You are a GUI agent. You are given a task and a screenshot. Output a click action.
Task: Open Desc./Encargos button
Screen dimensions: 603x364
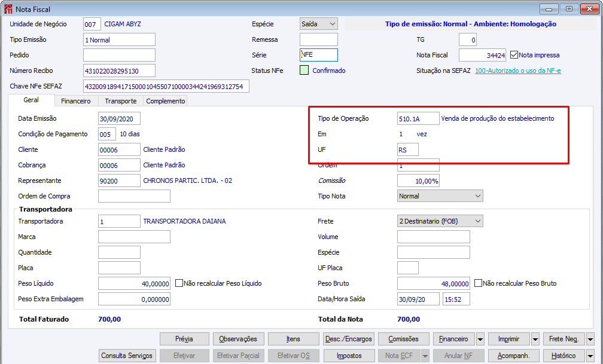(348, 339)
